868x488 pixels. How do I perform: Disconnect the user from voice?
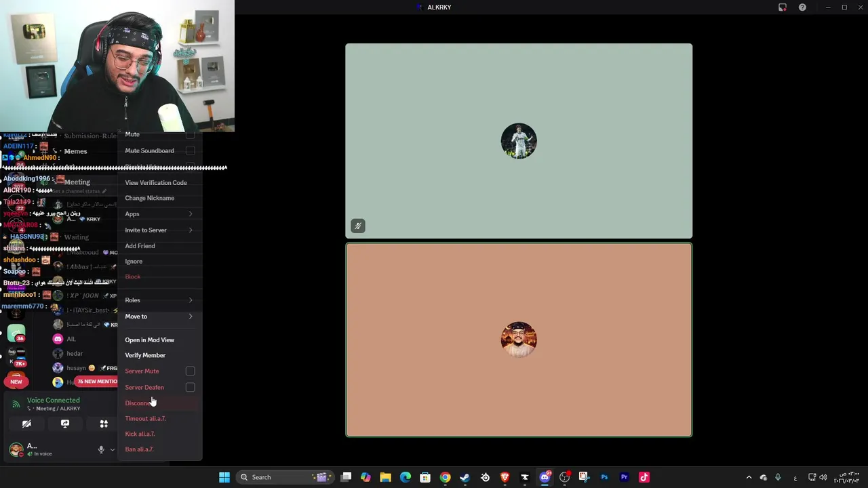160,403
